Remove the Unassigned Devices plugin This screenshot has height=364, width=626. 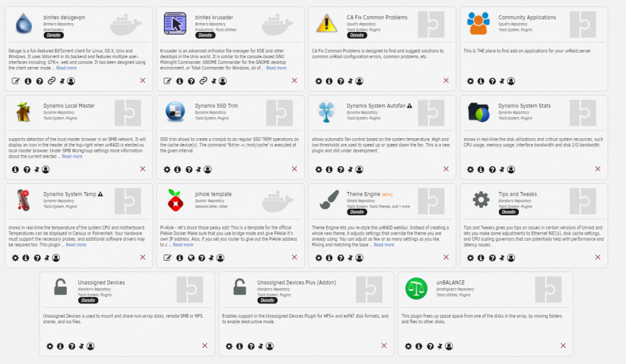point(205,346)
